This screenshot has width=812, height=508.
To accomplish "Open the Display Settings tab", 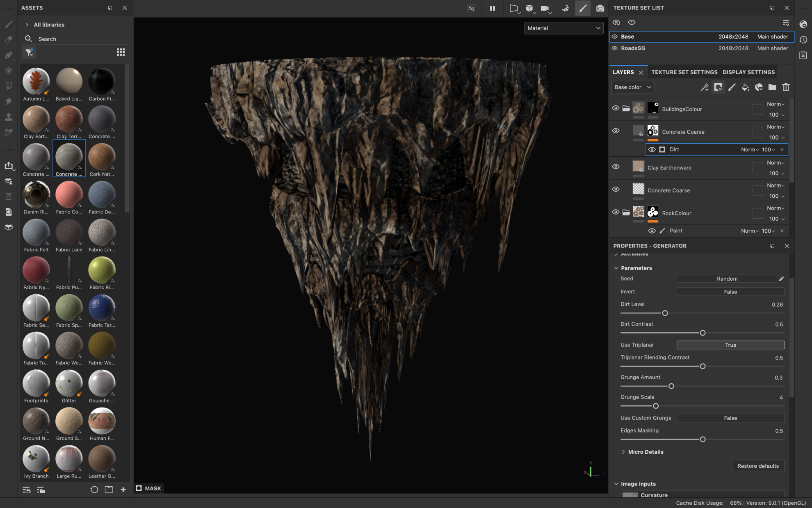I will pyautogui.click(x=748, y=72).
